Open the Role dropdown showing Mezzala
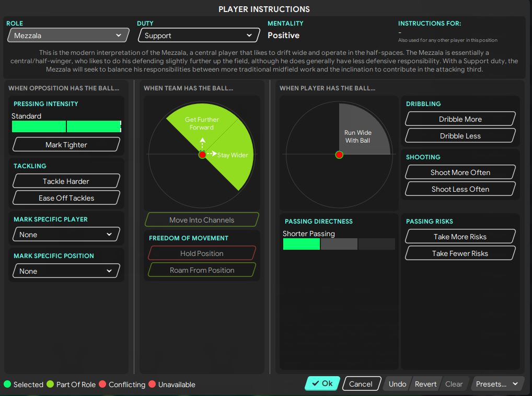The width and height of the screenshot is (532, 396). coord(68,36)
